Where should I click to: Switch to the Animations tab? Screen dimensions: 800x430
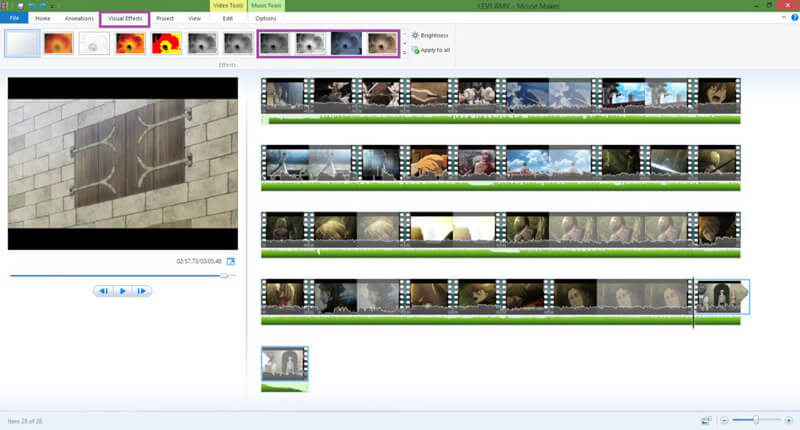pos(79,18)
